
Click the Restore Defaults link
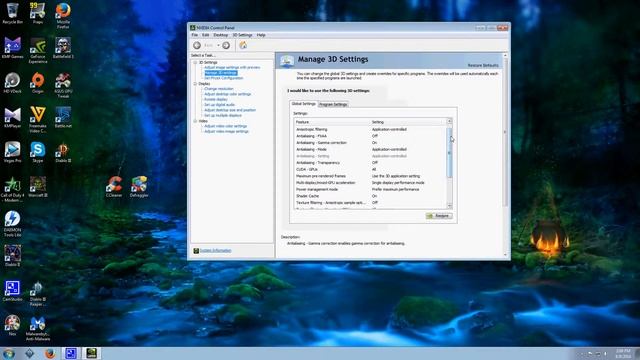tap(483, 65)
